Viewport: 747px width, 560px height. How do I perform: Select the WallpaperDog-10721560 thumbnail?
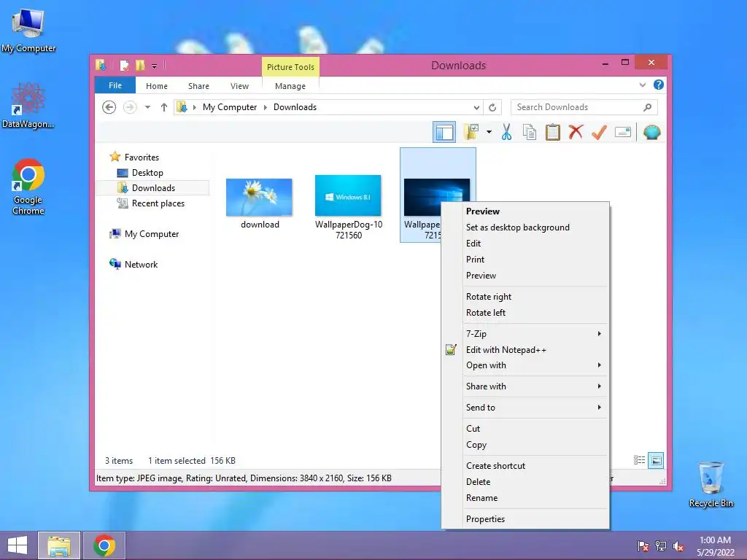point(348,195)
